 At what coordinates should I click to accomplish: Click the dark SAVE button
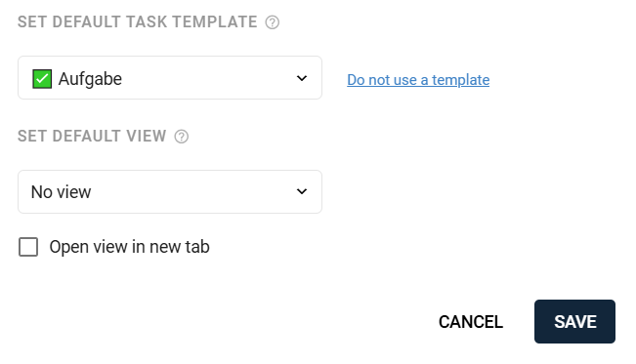click(574, 321)
